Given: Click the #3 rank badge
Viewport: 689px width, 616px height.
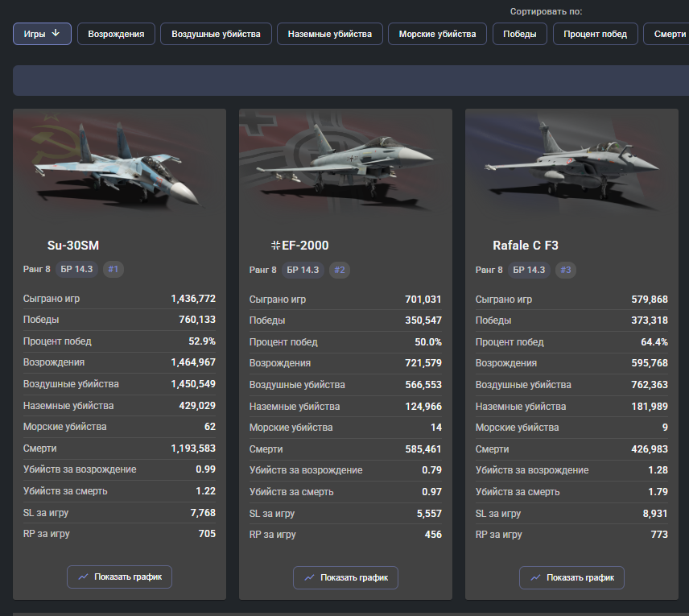Looking at the screenshot, I should tap(566, 270).
